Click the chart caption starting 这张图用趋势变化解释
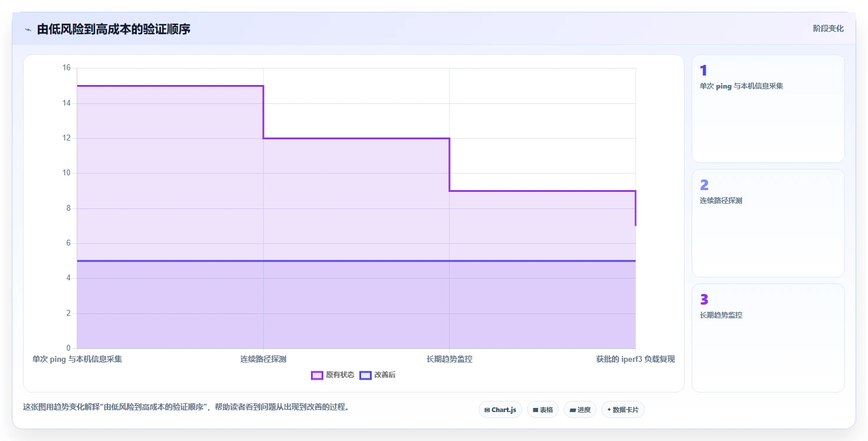The image size is (868, 441). (186, 407)
